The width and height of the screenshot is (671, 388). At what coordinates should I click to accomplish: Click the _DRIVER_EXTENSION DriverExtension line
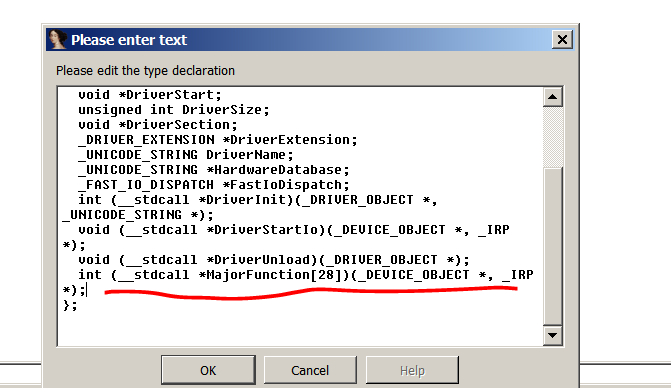(x=217, y=139)
